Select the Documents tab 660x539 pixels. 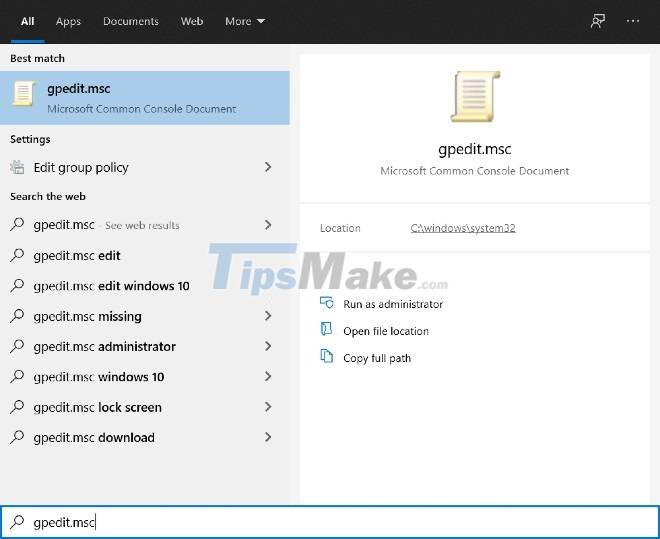click(x=131, y=21)
